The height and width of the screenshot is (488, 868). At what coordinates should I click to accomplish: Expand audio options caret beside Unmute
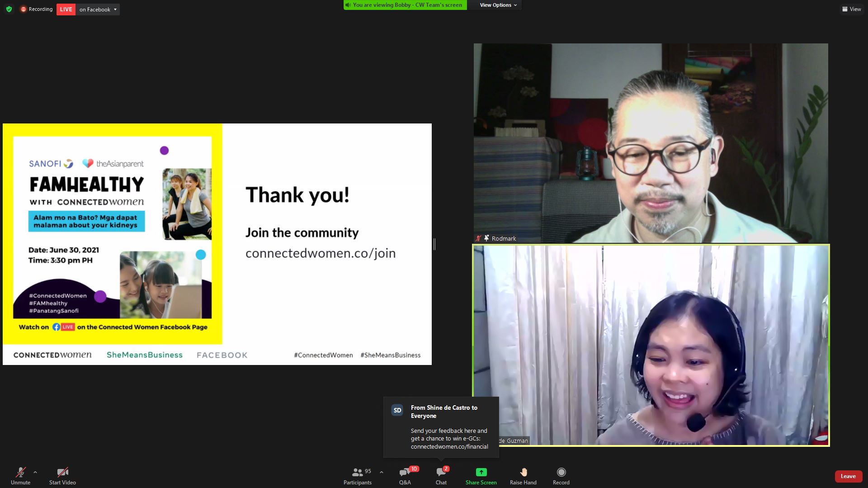(35, 472)
